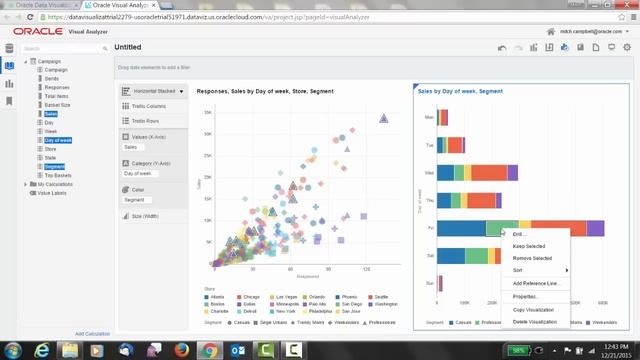The image size is (640, 360).
Task: Select the Value Labels item
Action: point(52,193)
